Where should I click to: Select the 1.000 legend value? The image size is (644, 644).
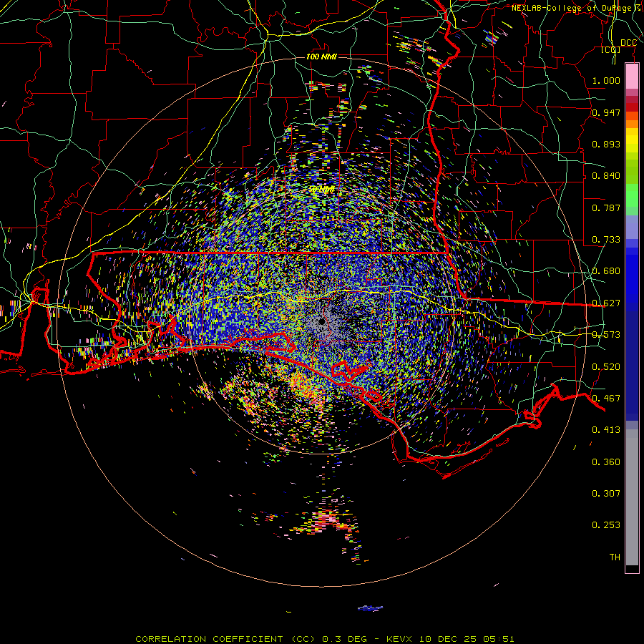[606, 80]
